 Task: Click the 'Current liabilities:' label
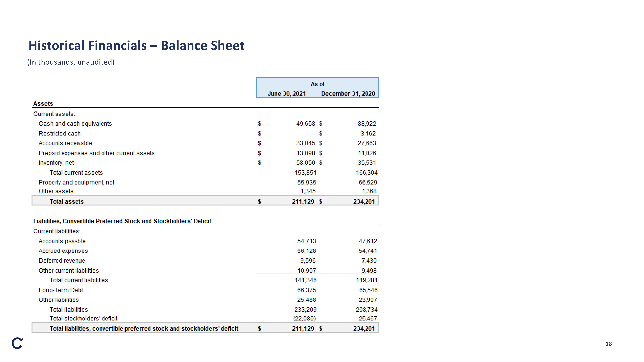(57, 231)
